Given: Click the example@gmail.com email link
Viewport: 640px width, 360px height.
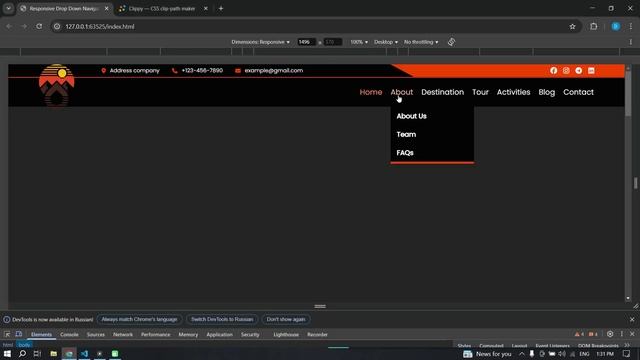Looking at the screenshot, I should tap(273, 71).
